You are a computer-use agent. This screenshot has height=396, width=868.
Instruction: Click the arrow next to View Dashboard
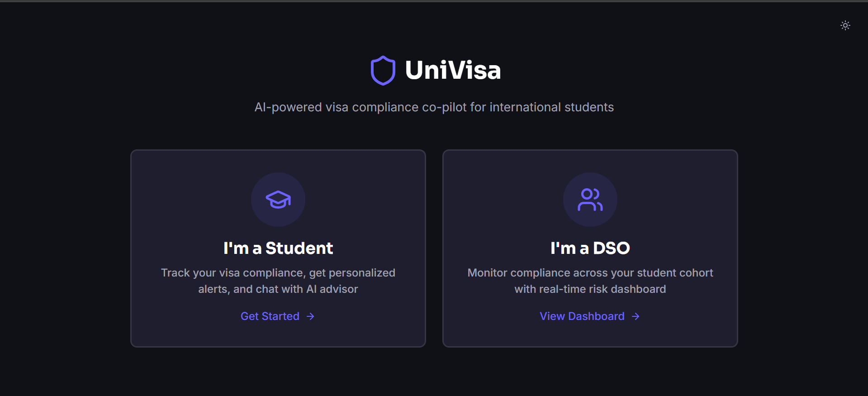[636, 316]
